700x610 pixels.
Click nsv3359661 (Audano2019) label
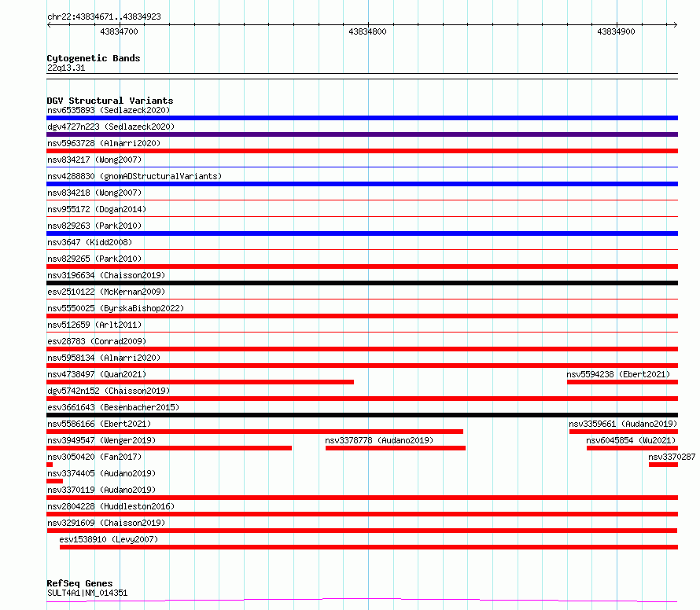[623, 424]
